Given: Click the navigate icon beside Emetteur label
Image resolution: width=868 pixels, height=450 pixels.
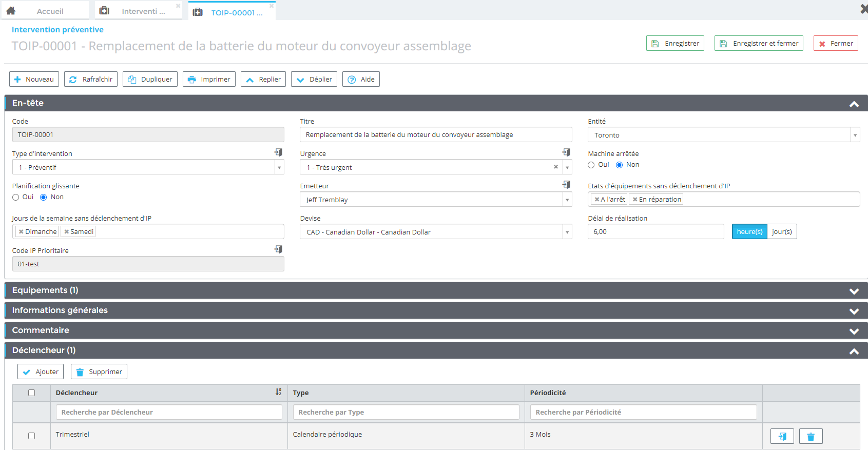Looking at the screenshot, I should [x=566, y=185].
